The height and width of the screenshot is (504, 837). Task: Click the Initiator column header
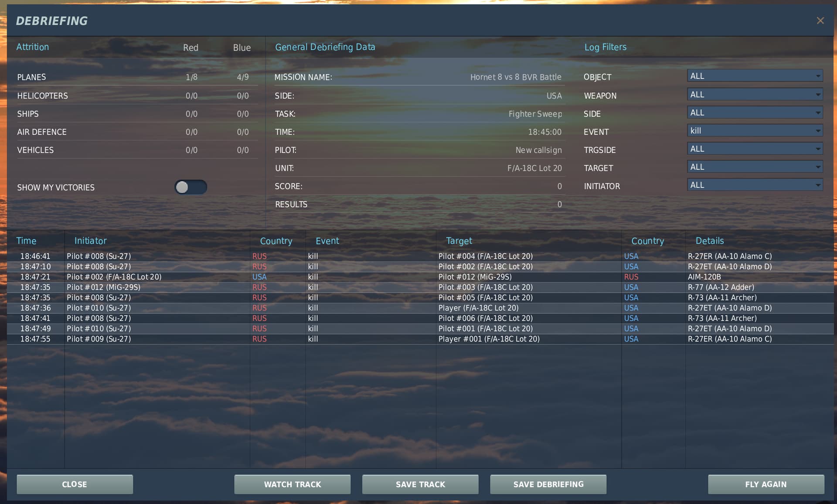click(90, 241)
